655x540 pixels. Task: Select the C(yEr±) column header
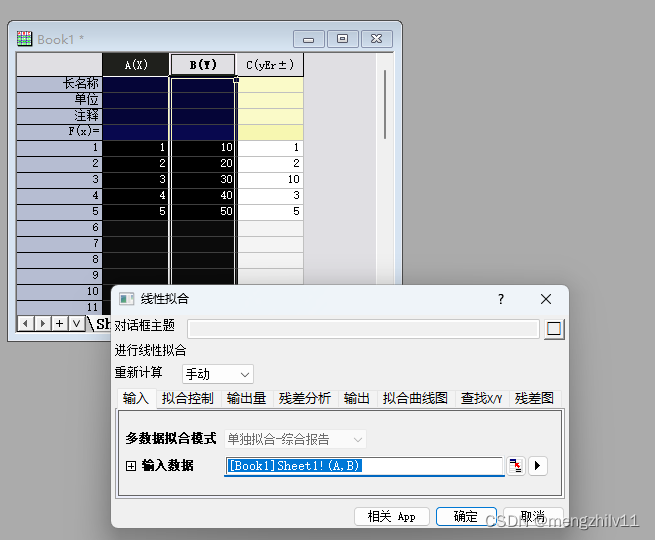point(270,65)
